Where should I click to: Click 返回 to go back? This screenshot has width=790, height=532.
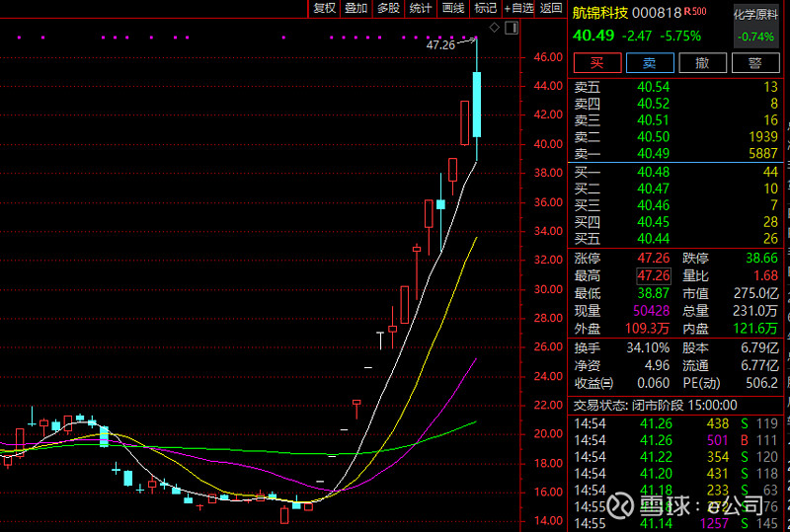(x=551, y=8)
